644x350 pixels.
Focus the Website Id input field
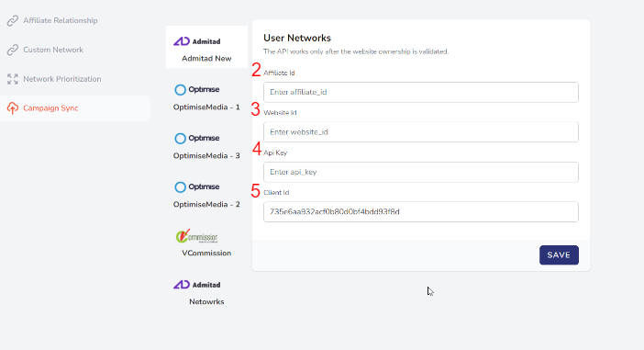421,132
